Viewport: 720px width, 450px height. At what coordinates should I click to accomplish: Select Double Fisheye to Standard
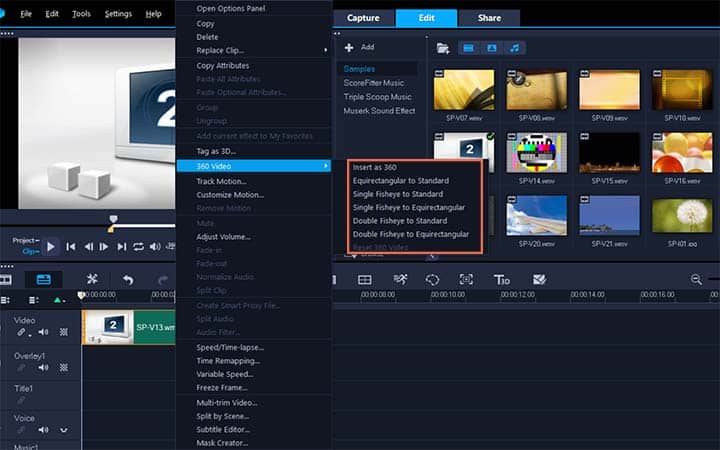(x=399, y=220)
